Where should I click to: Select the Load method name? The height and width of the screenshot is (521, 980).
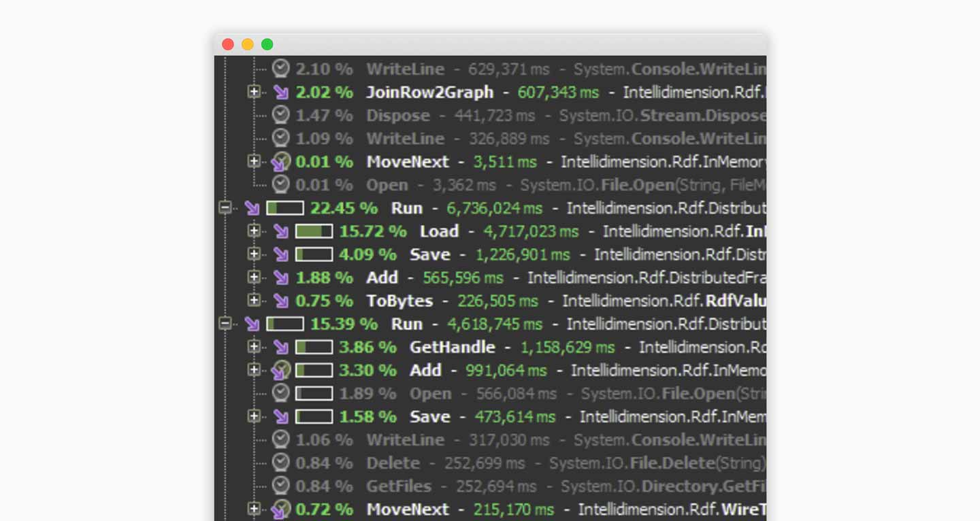click(439, 231)
